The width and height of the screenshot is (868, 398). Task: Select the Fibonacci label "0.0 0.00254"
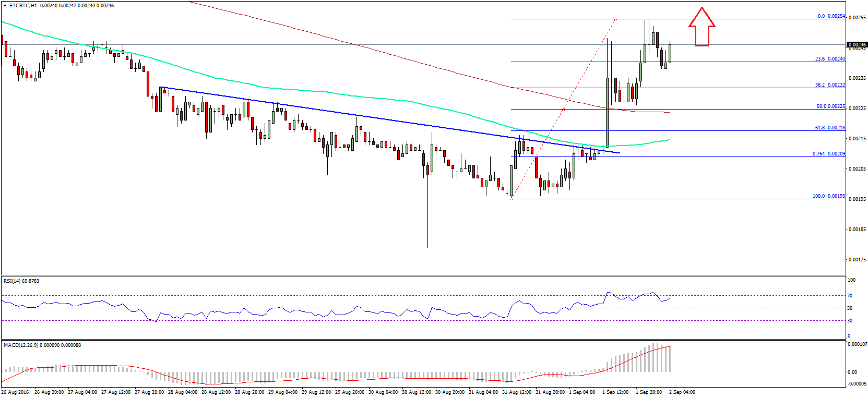click(x=831, y=16)
